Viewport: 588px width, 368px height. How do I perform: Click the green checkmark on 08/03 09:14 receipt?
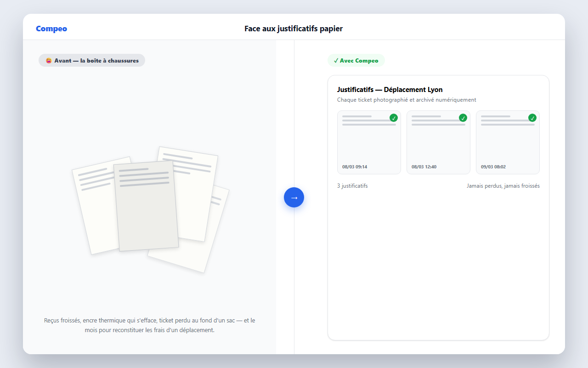tap(394, 118)
